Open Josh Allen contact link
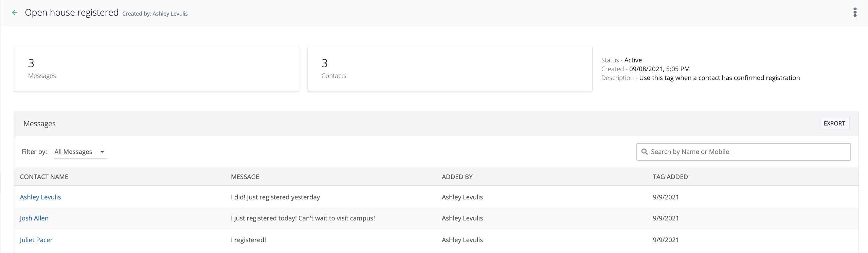This screenshot has width=868, height=253. [x=34, y=218]
